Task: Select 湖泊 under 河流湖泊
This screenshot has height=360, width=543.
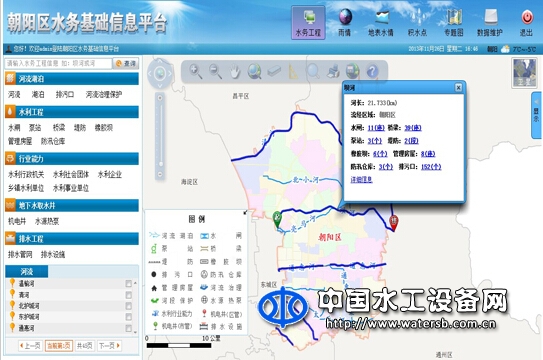Action: 38,94
